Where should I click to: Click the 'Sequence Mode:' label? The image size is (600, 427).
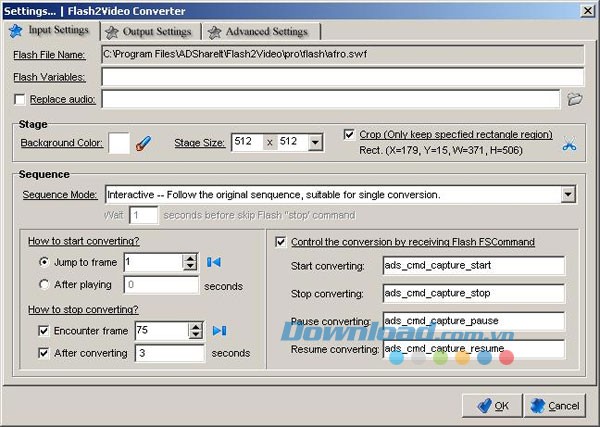tap(60, 195)
